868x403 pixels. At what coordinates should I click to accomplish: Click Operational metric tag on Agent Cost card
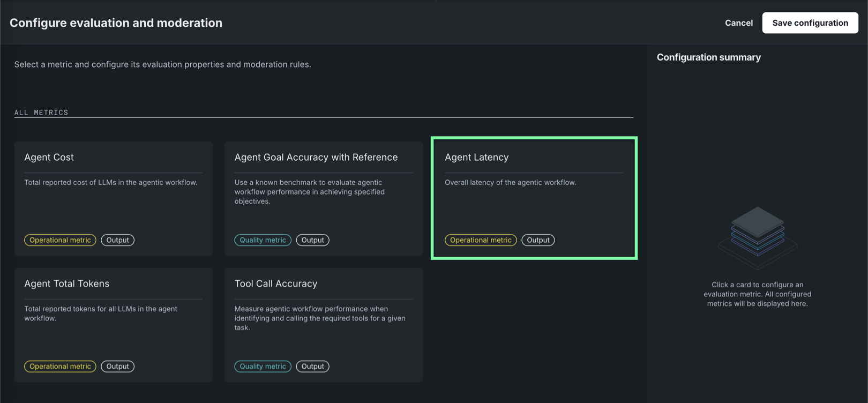click(60, 240)
